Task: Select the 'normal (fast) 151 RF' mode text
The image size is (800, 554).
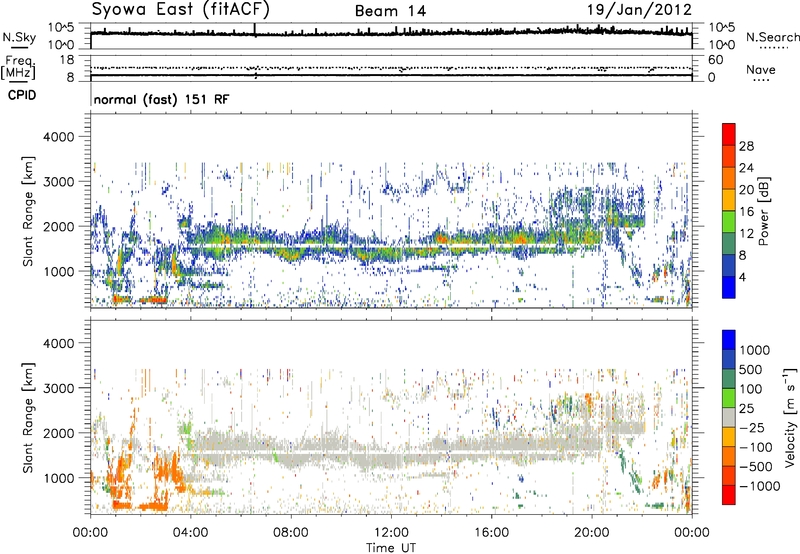Action: click(161, 99)
